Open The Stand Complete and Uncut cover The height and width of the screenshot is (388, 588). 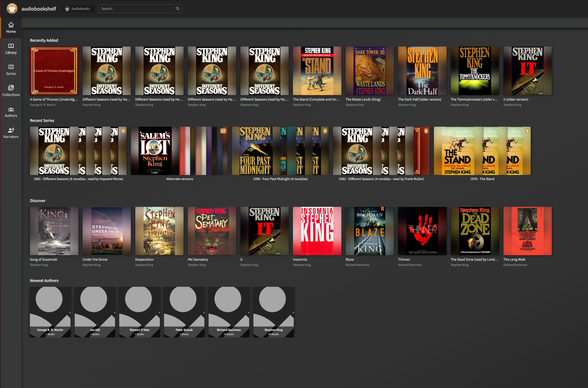coord(317,71)
